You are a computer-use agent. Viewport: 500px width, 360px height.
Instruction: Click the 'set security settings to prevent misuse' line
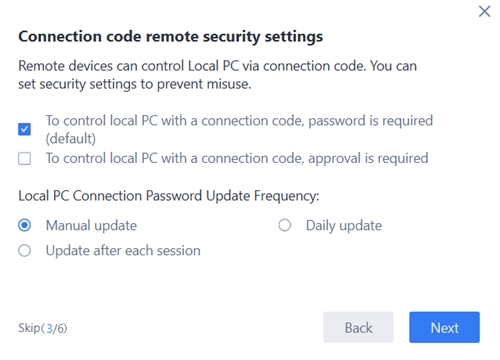click(135, 84)
